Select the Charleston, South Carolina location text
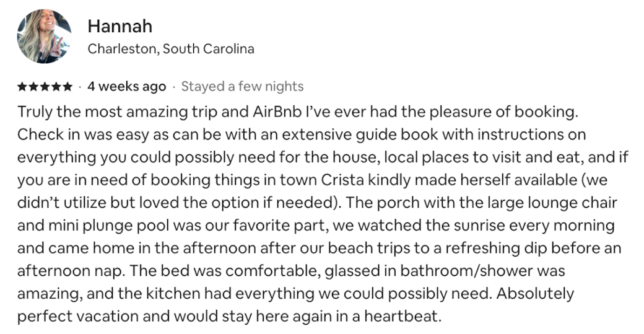The image size is (644, 334). 171,49
